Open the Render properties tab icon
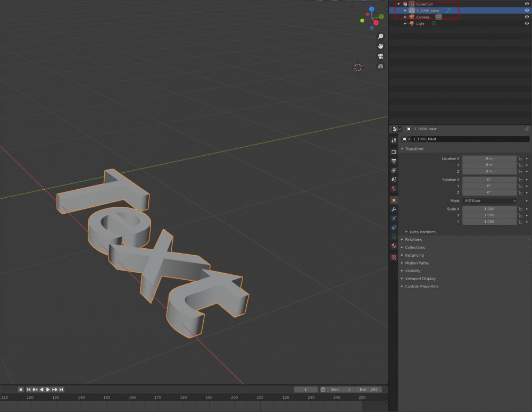The image size is (532, 412). click(x=394, y=152)
